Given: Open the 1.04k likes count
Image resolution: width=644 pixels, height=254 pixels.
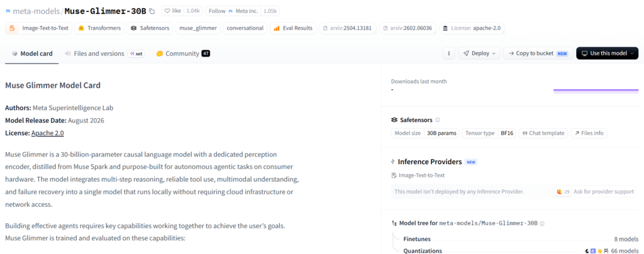Looking at the screenshot, I should (193, 11).
